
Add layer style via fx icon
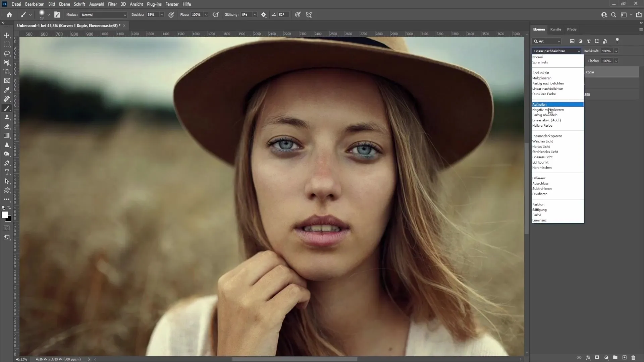click(x=588, y=358)
